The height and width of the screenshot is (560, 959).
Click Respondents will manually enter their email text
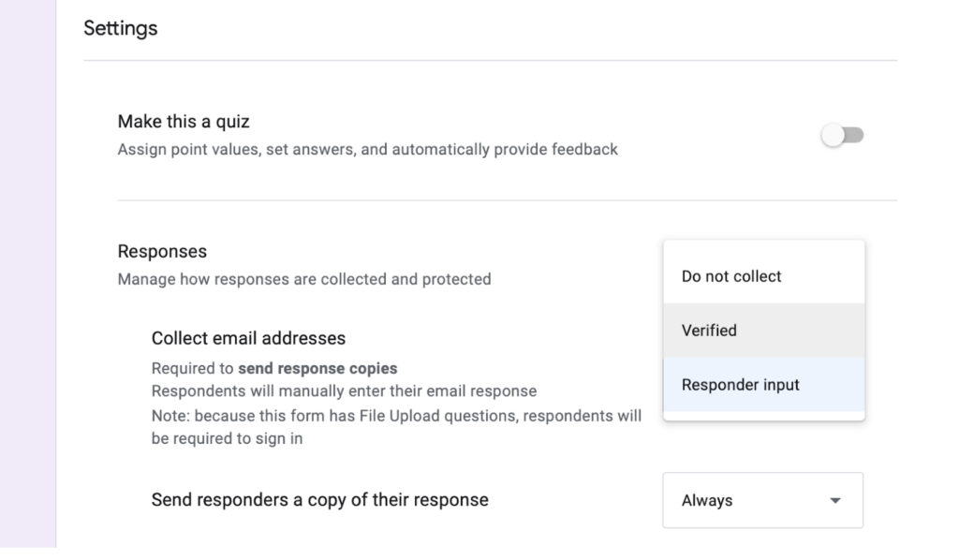point(344,391)
